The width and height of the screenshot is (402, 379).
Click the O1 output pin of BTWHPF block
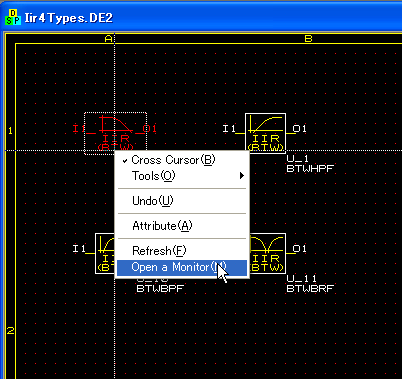click(x=299, y=128)
